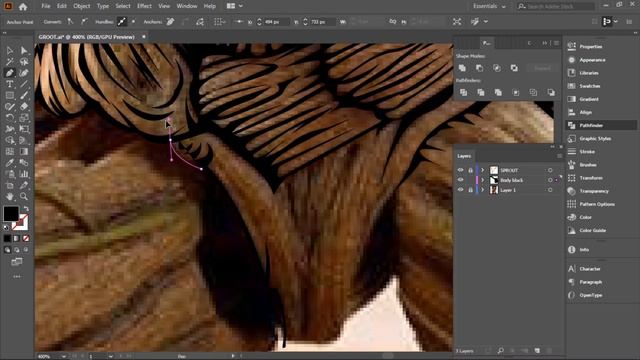Select the Line Segment tool
The image size is (640, 360).
[x=24, y=84]
